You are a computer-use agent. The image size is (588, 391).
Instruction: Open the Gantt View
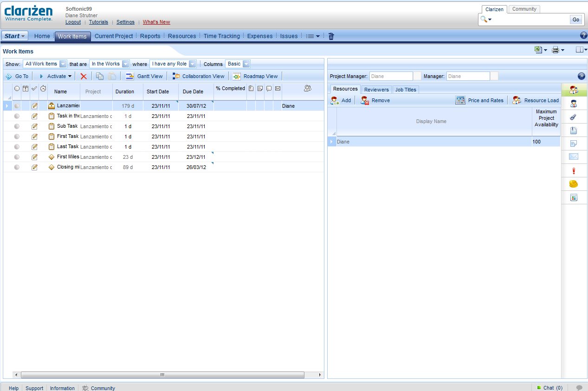coord(144,76)
